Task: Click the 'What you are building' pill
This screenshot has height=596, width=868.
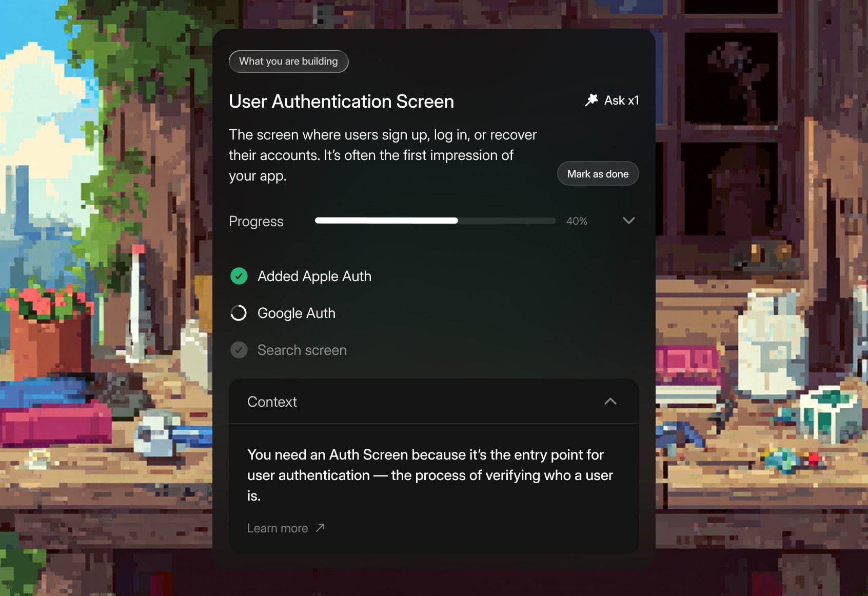Action: (x=288, y=62)
